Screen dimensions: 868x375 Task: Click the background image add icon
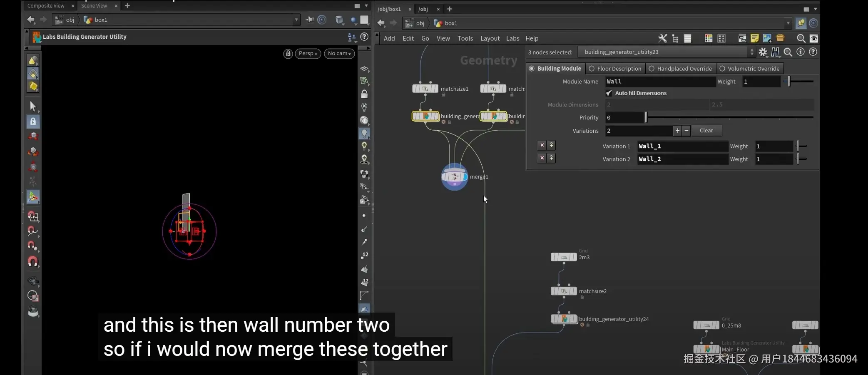[x=767, y=38]
